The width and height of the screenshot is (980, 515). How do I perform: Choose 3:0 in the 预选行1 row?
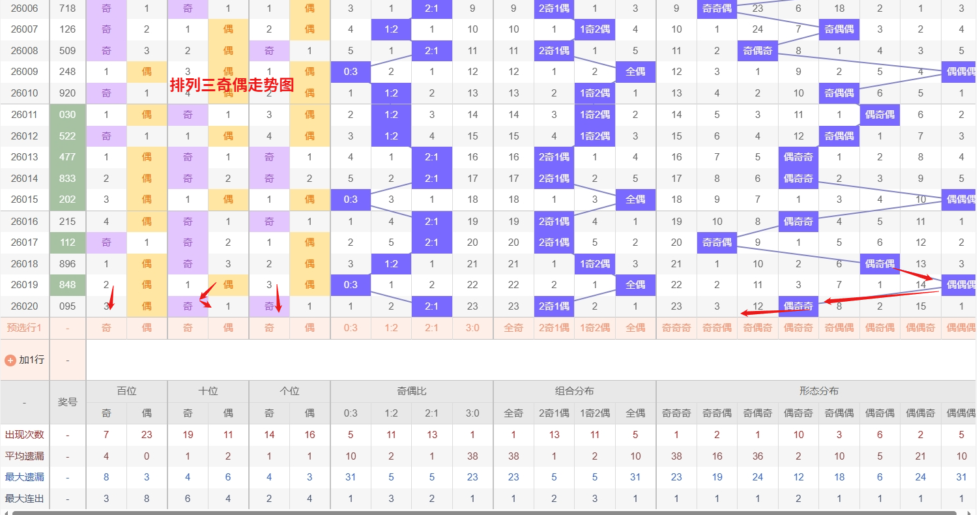(472, 328)
